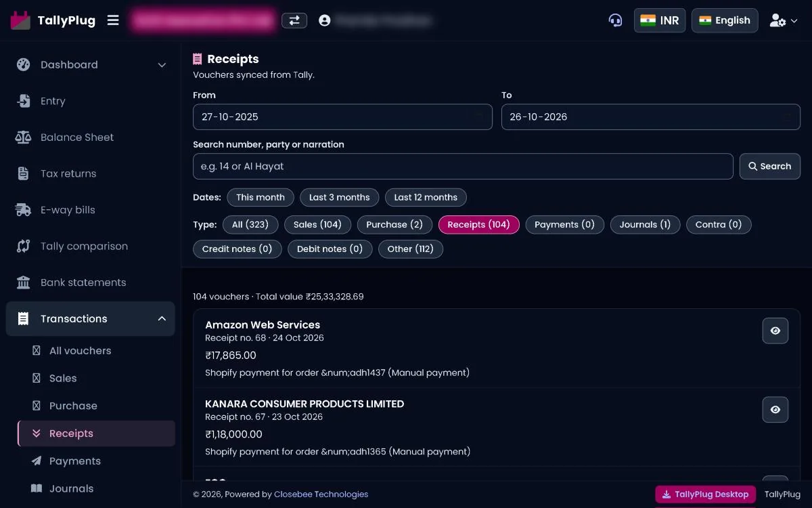
Task: Open E-way bills section
Action: [90, 210]
